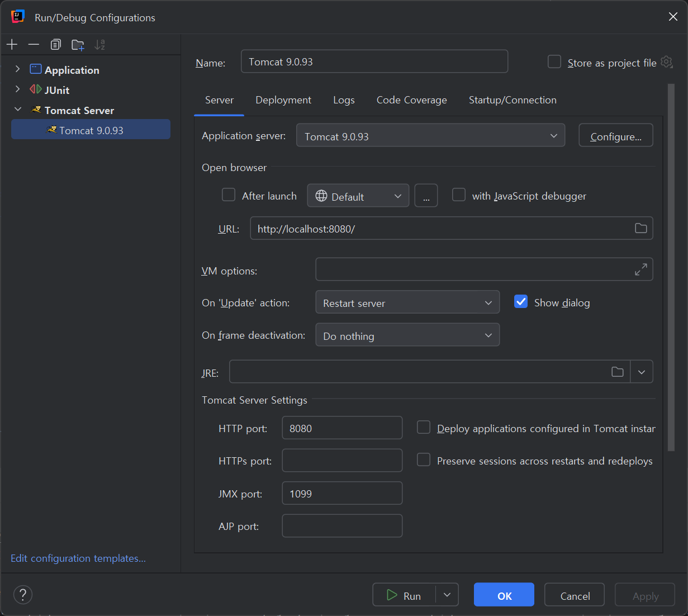Screen dimensions: 688x616
Task: Switch to the Server tab
Action: 219,100
